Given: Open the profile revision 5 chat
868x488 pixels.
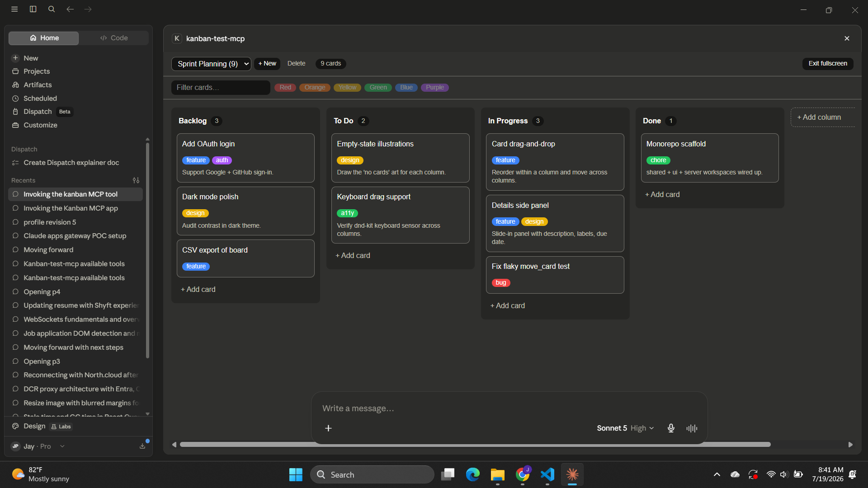Looking at the screenshot, I should [75, 222].
